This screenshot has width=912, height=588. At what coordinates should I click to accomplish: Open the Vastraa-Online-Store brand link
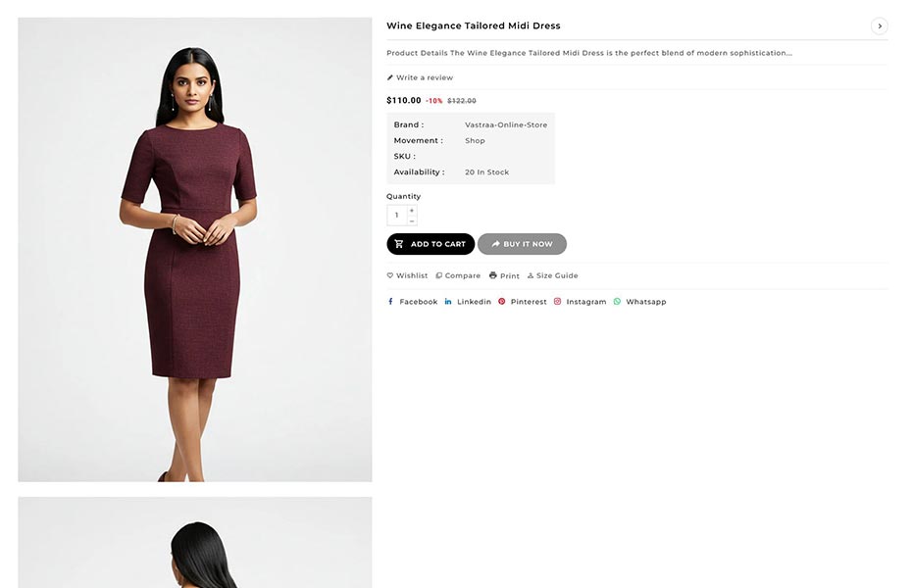click(x=506, y=125)
